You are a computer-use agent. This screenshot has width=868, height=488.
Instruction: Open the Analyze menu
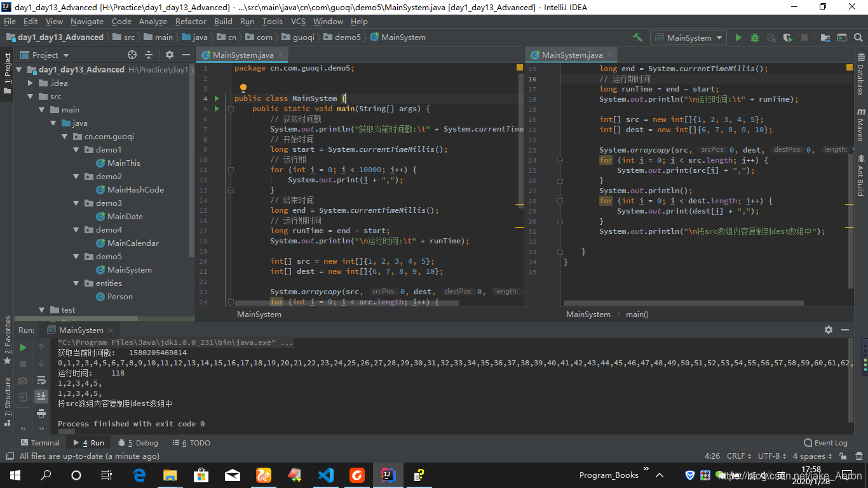click(x=153, y=21)
